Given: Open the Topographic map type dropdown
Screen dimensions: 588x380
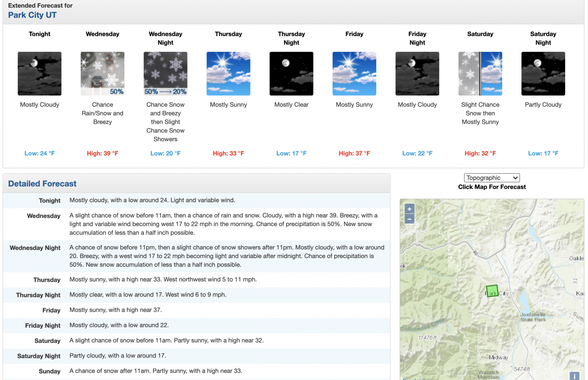Looking at the screenshot, I should pos(492,178).
